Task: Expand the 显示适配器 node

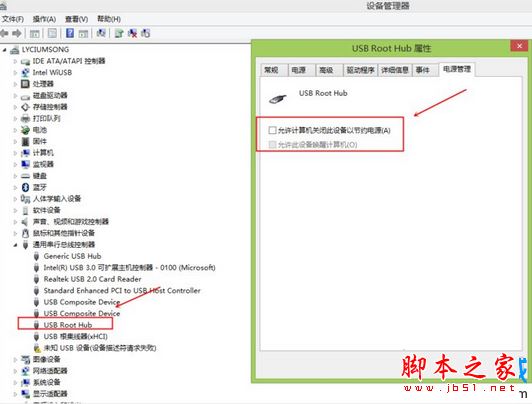Action: point(15,394)
